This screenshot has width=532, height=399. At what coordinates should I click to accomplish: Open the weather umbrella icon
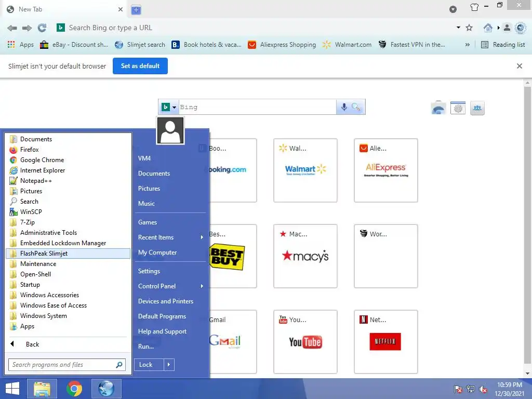point(438,108)
